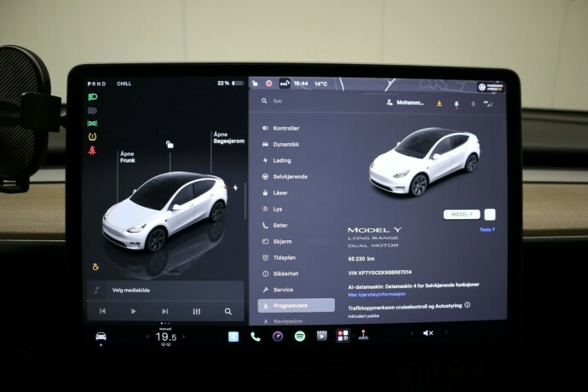Click the Tesla Y vehicle name link
The image size is (588, 392).
pos(487,229)
